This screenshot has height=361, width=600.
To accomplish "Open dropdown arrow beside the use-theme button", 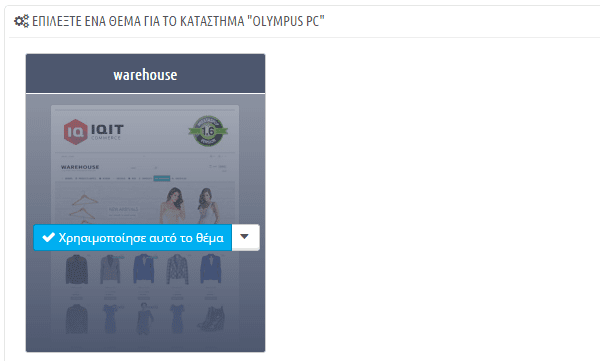I will [245, 237].
